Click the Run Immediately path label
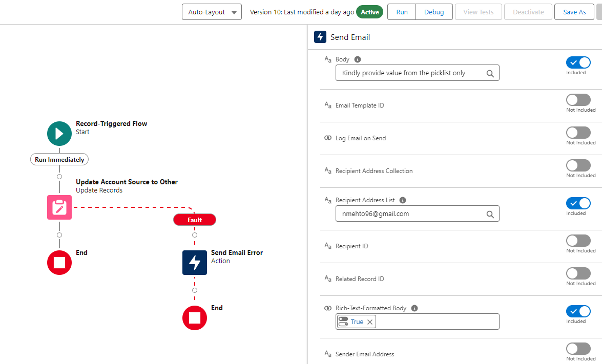The width and height of the screenshot is (602, 364). pos(59,159)
